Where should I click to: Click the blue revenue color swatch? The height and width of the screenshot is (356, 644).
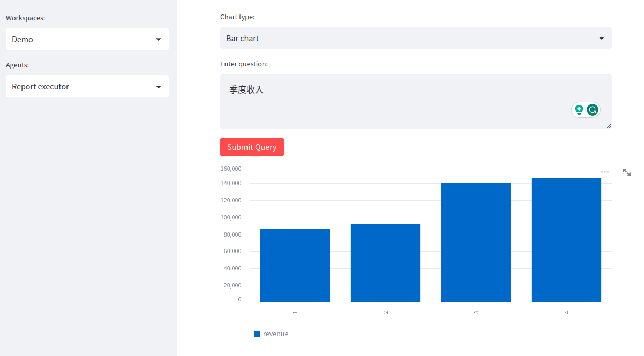pyautogui.click(x=257, y=334)
